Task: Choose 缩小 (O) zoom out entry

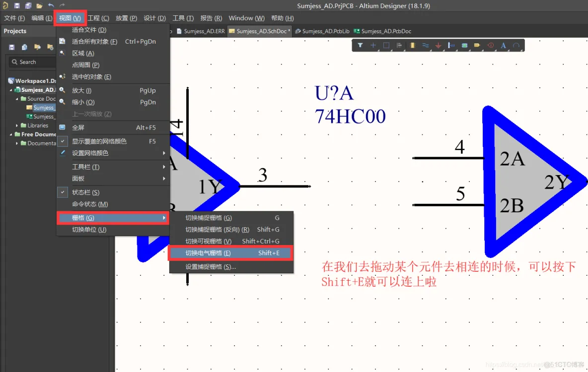Action: coord(113,102)
